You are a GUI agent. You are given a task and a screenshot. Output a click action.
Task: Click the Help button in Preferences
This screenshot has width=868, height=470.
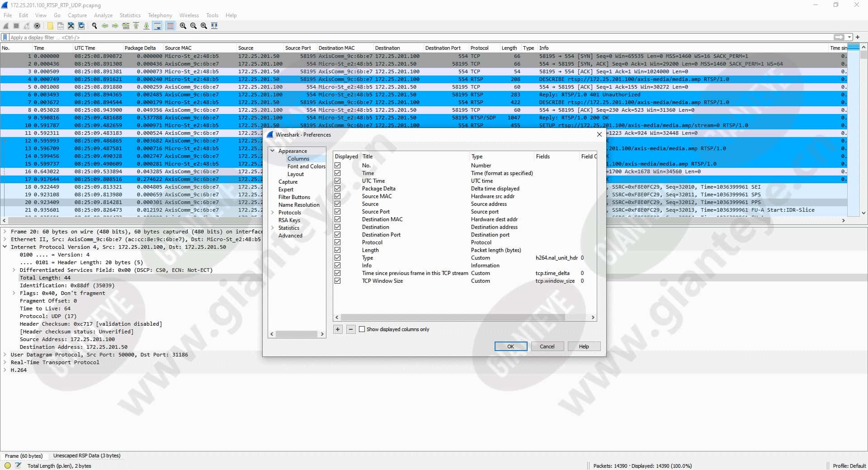[x=584, y=347]
